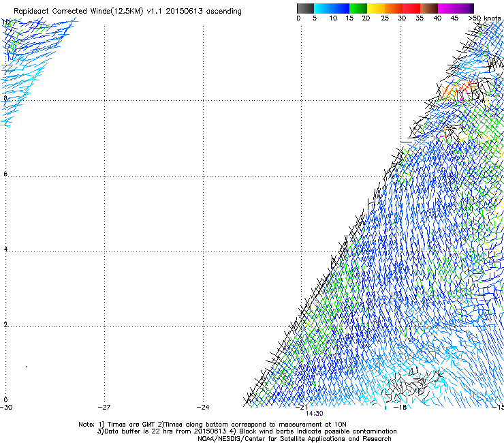Click the '20' label under the color bar
Image resolution: width=504 pixels, height=443 pixels.
366,18
